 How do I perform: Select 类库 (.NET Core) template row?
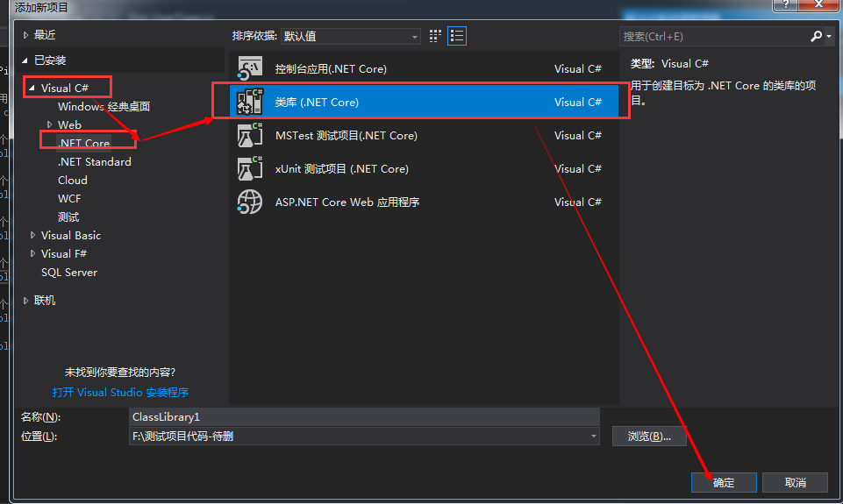(x=424, y=102)
